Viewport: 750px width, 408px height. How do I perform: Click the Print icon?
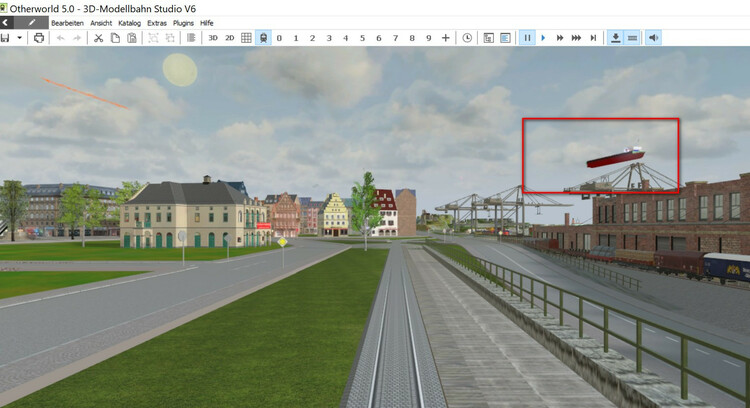(x=39, y=38)
